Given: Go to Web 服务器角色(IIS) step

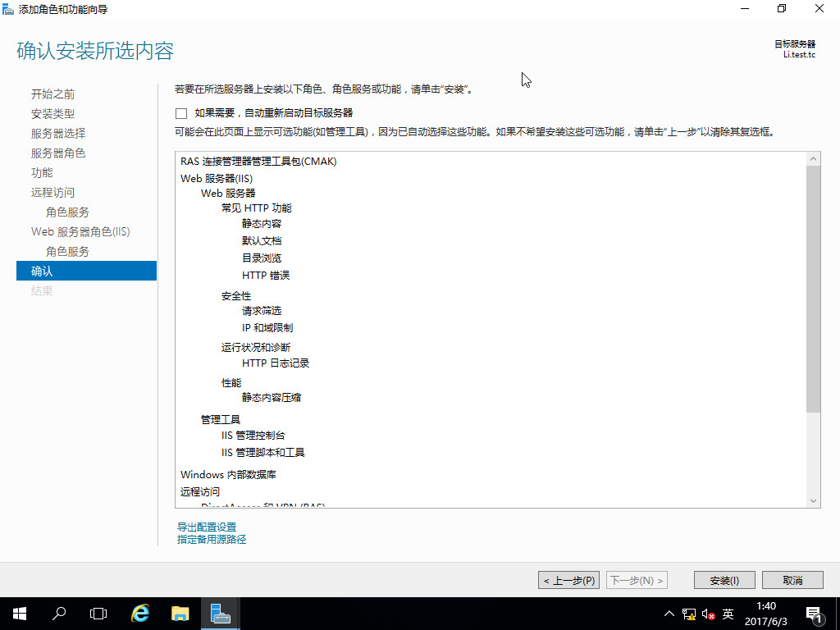Looking at the screenshot, I should 81,232.
